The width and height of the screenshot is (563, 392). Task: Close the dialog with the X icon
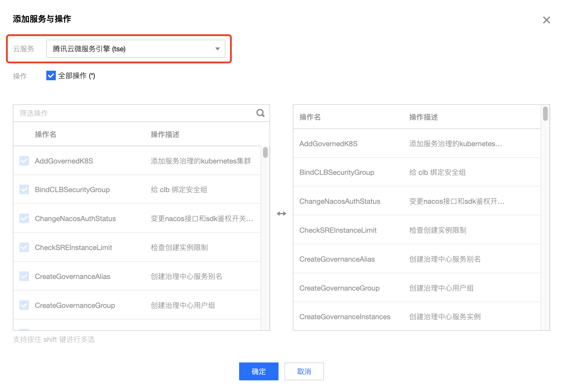click(546, 20)
